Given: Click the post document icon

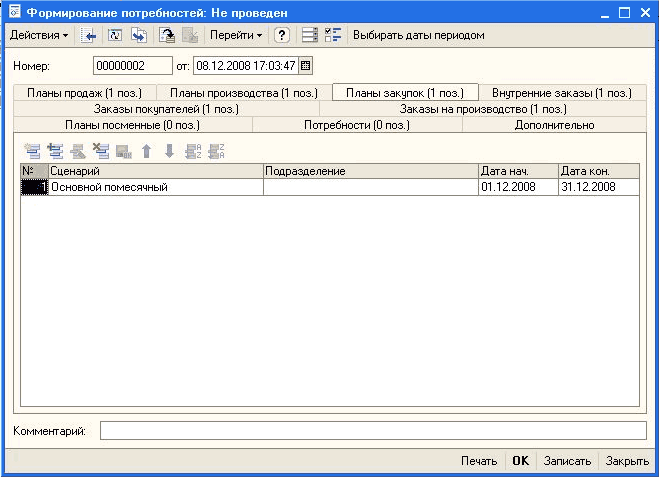Looking at the screenshot, I should click(x=167, y=35).
